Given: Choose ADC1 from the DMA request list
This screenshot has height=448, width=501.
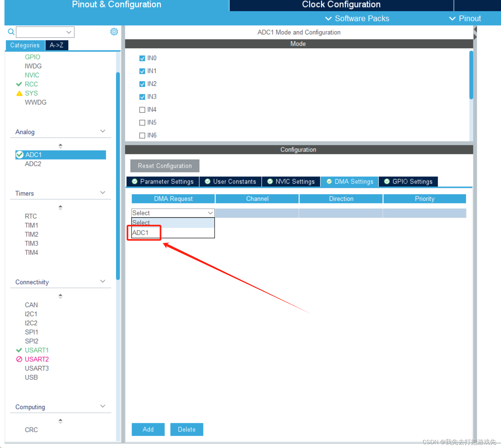Looking at the screenshot, I should pos(173,233).
